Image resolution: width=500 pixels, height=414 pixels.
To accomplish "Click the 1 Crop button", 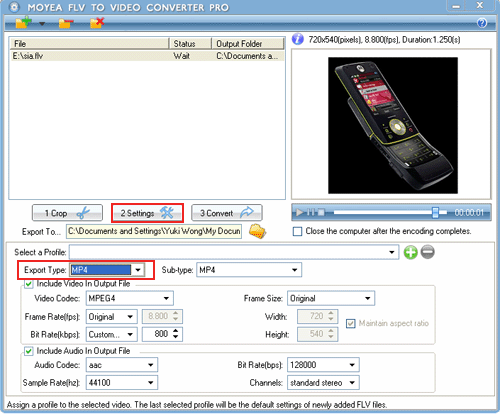I will tap(67, 213).
